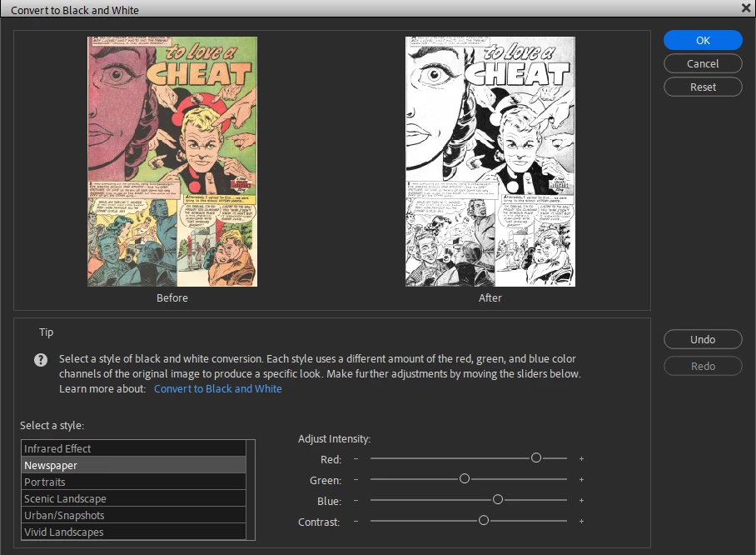Select the Infrared Effect style
This screenshot has height=555, width=756.
coord(133,449)
